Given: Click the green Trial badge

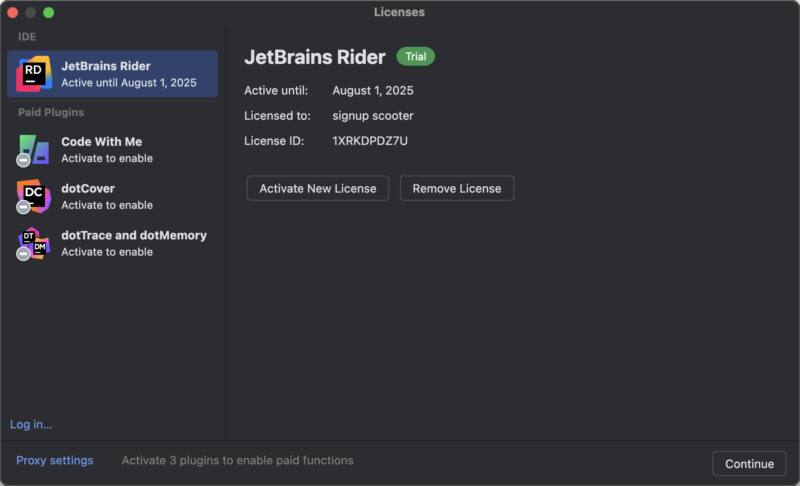Looking at the screenshot, I should (415, 56).
